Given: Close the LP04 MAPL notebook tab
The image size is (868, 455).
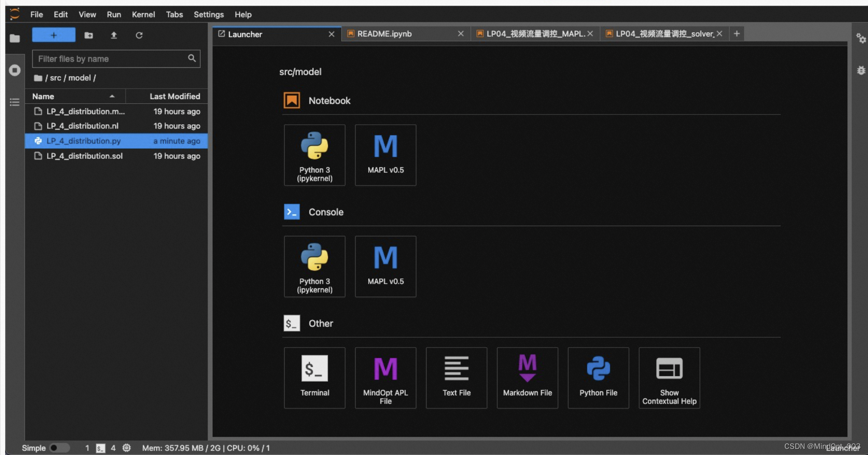Looking at the screenshot, I should click(x=590, y=34).
